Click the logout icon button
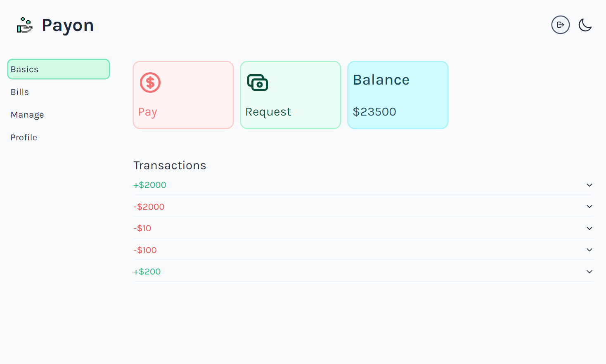 point(560,25)
